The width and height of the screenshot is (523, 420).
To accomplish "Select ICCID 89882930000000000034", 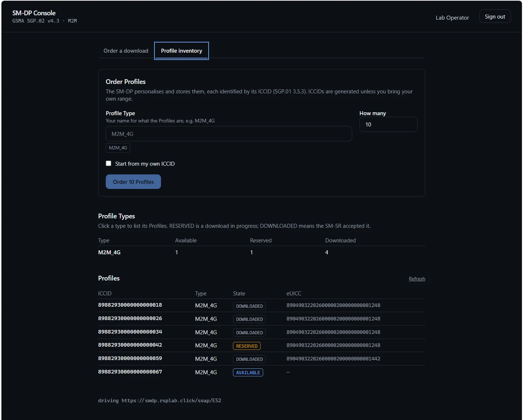I will click(x=130, y=332).
